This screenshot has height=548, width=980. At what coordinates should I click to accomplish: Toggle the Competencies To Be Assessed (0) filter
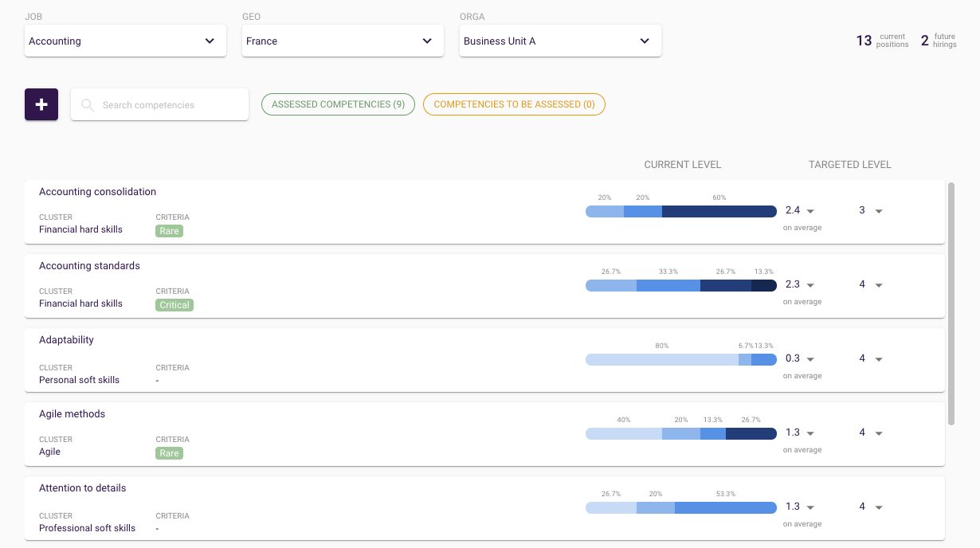click(514, 104)
